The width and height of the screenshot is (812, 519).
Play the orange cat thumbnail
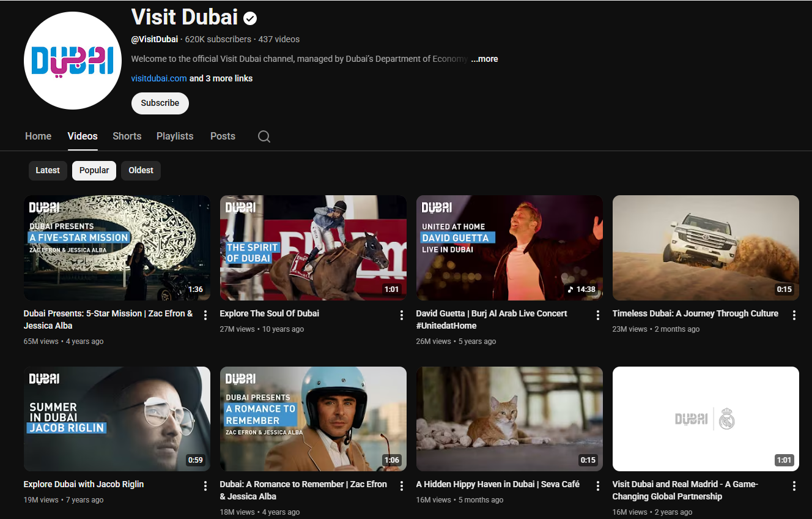[509, 419]
